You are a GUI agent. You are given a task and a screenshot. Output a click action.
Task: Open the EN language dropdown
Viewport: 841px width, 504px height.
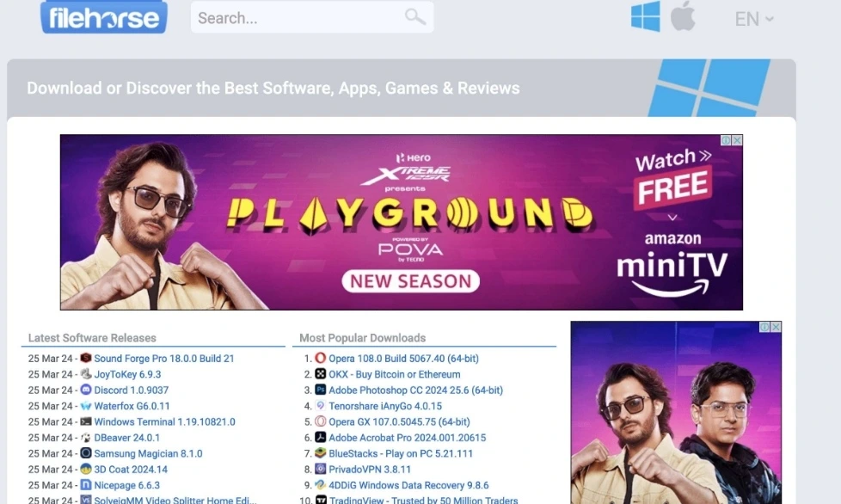click(753, 19)
